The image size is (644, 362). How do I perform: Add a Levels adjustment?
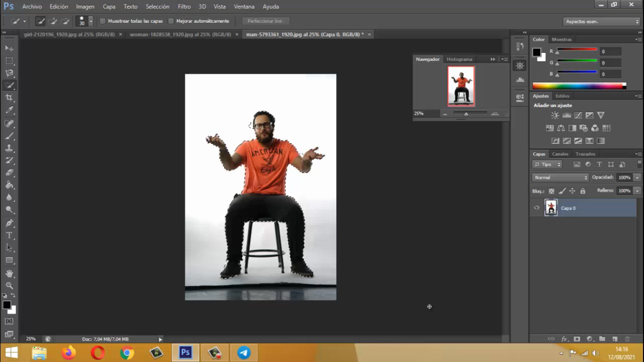(x=567, y=115)
